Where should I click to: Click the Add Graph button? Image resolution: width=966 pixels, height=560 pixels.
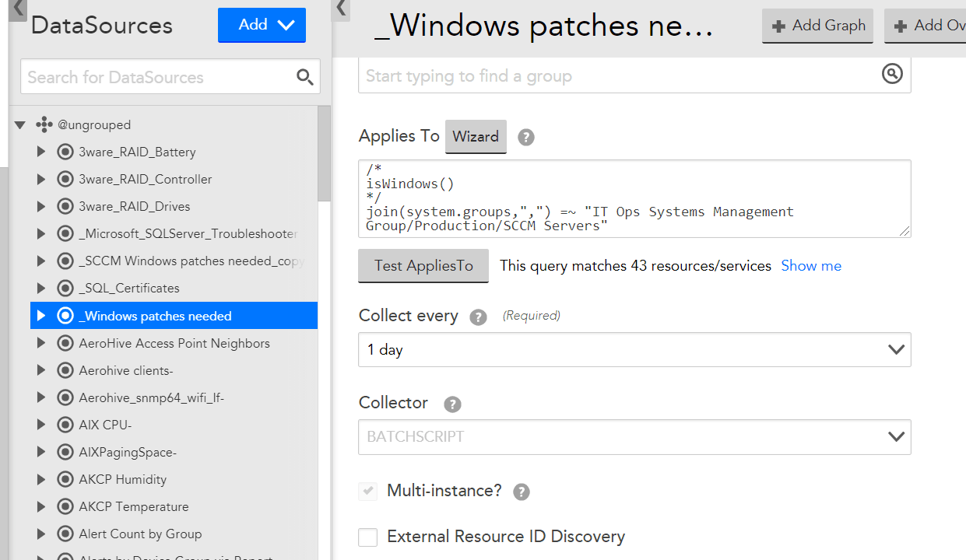(817, 26)
